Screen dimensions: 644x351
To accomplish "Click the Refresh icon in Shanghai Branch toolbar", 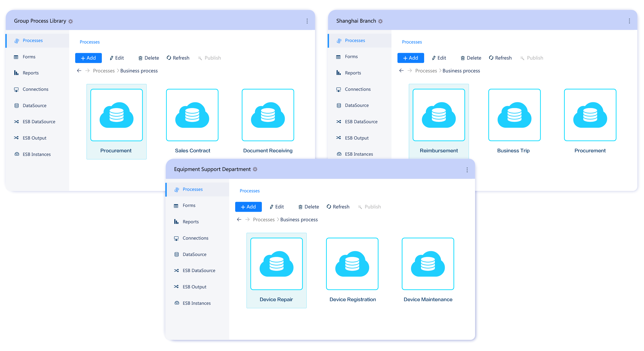I will tap(500, 58).
